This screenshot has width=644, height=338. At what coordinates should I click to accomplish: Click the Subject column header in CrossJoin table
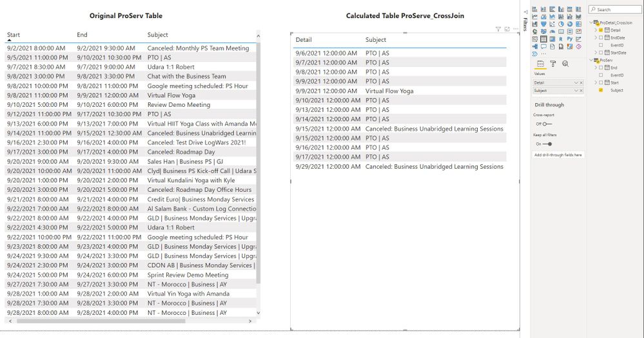pos(376,40)
